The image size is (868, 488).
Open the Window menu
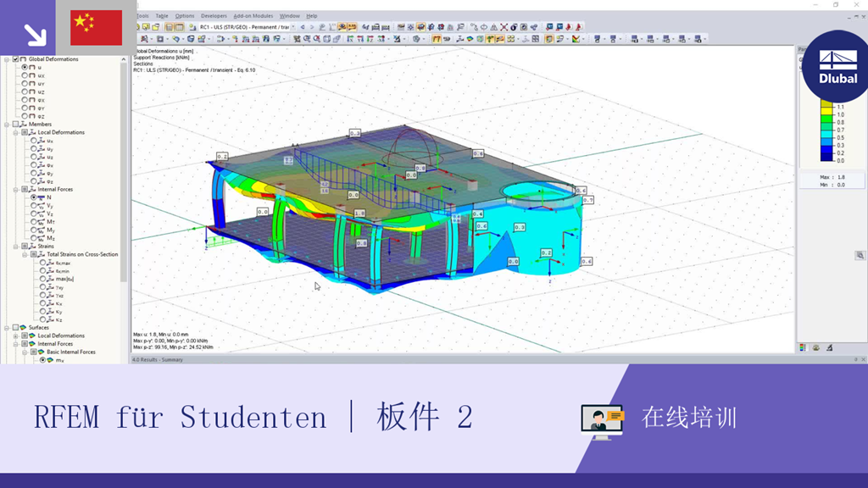(x=290, y=16)
